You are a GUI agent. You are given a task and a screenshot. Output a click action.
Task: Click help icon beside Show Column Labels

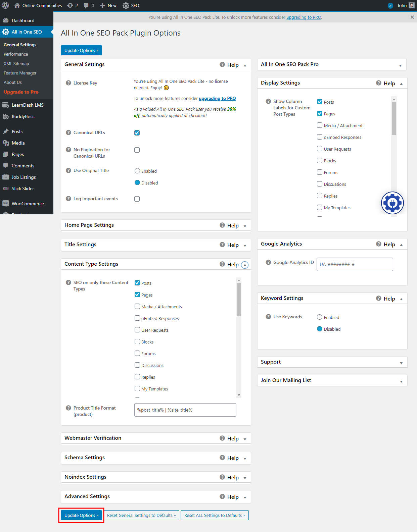tap(268, 101)
